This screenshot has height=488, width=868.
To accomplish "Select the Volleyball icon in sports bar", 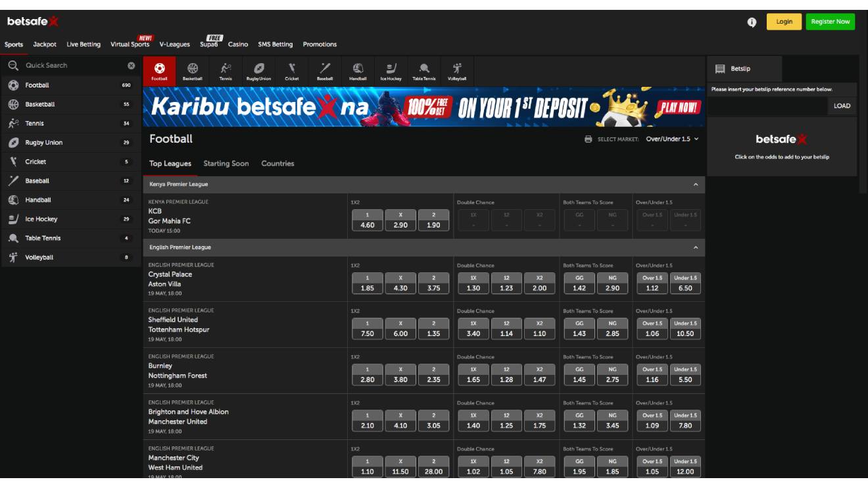I will pyautogui.click(x=457, y=71).
